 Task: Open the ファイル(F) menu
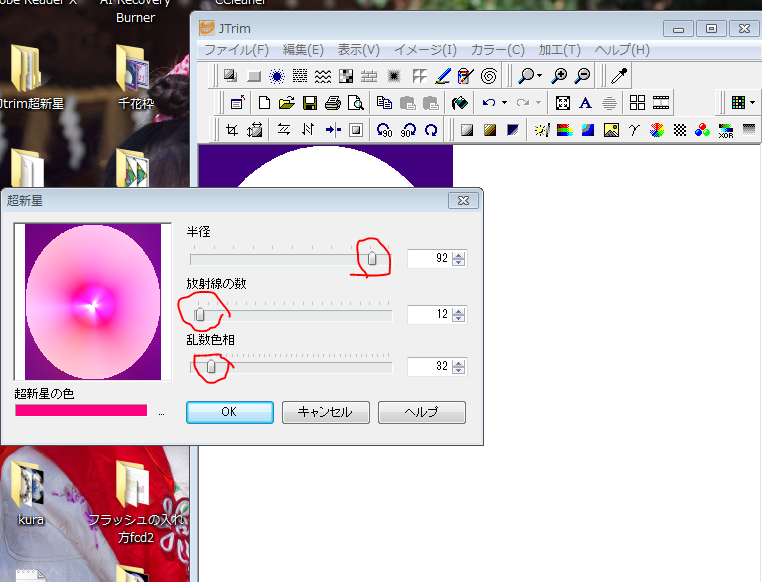237,50
